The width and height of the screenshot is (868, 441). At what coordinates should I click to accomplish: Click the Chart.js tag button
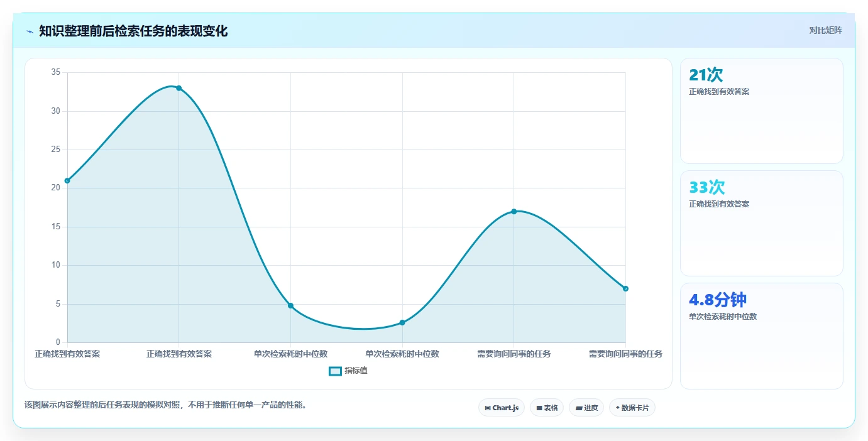502,408
